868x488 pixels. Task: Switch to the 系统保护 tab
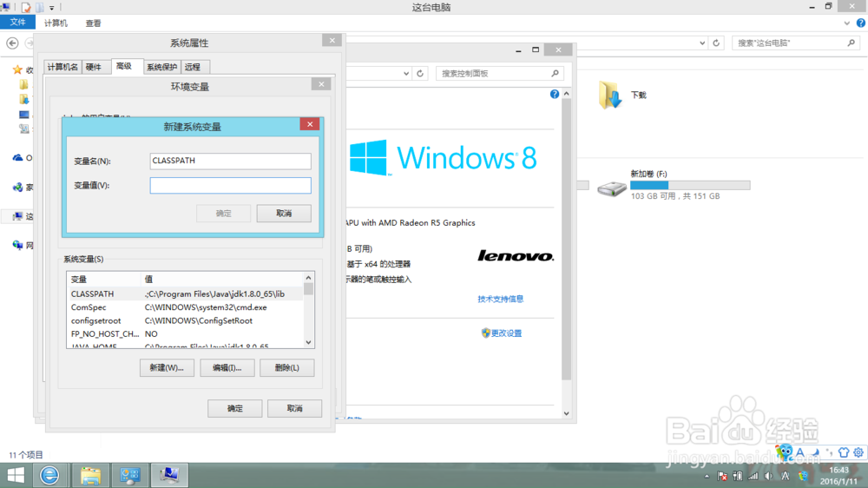[161, 67]
